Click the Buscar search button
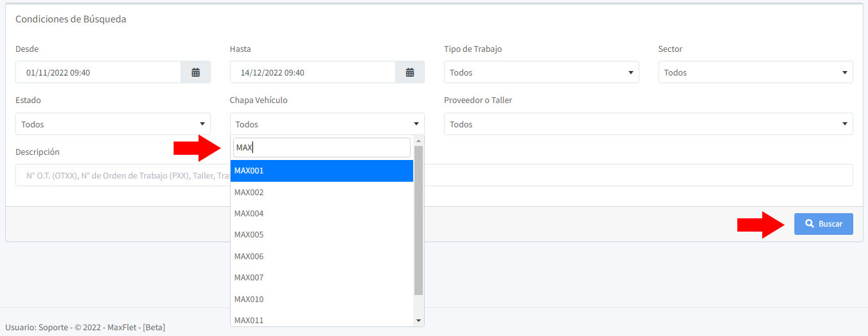 [823, 224]
